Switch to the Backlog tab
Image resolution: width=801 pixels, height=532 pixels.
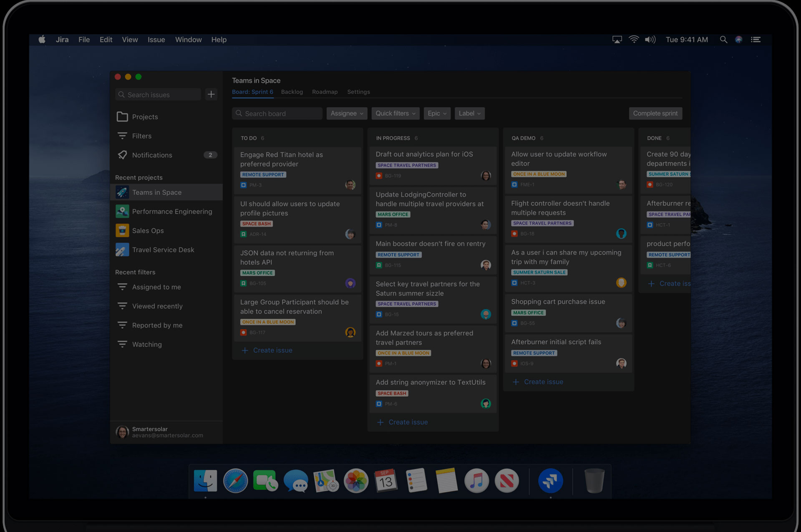(292, 92)
